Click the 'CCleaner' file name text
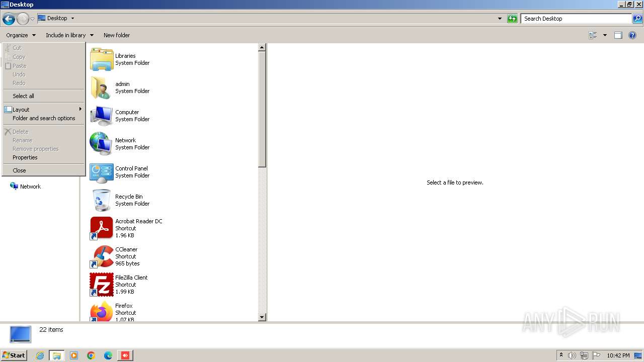 click(126, 249)
